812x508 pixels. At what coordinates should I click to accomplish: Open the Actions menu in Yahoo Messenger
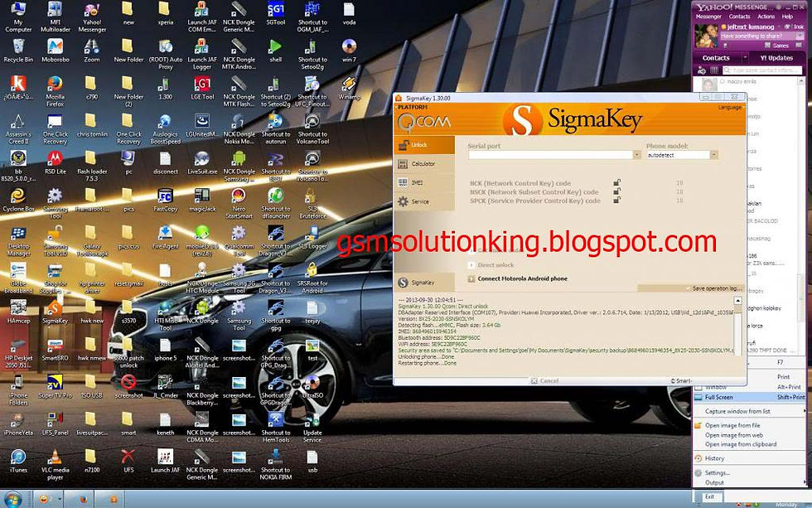766,17
